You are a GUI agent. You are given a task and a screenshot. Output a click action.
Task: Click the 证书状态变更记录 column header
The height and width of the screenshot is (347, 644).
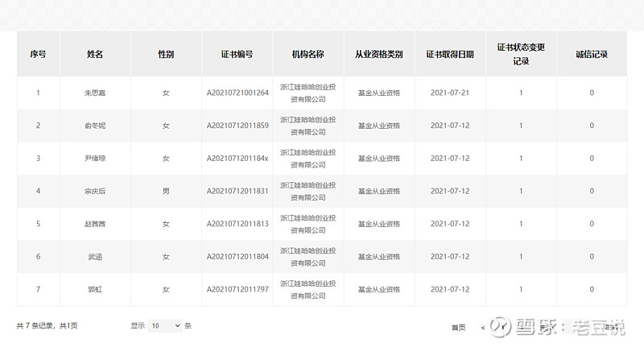point(521,54)
